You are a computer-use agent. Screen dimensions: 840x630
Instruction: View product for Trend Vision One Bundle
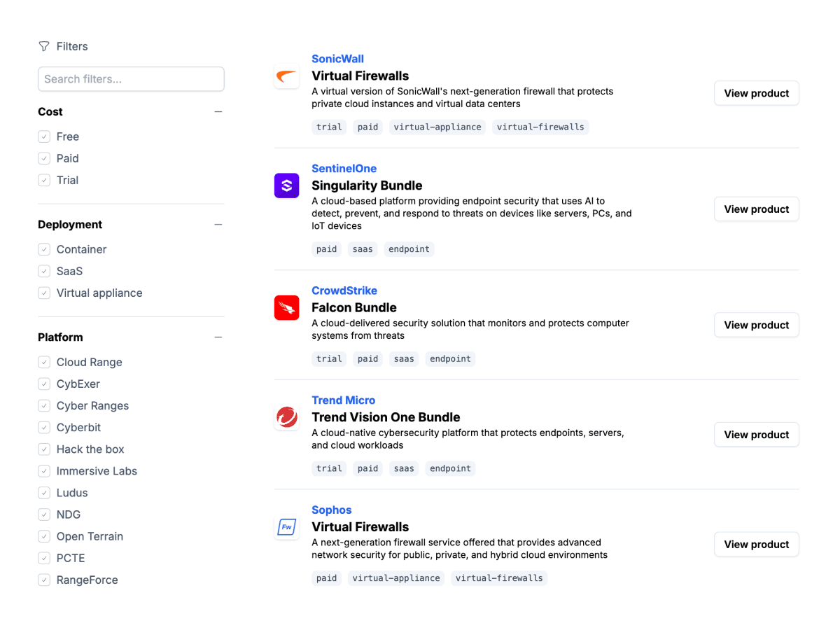tap(756, 435)
